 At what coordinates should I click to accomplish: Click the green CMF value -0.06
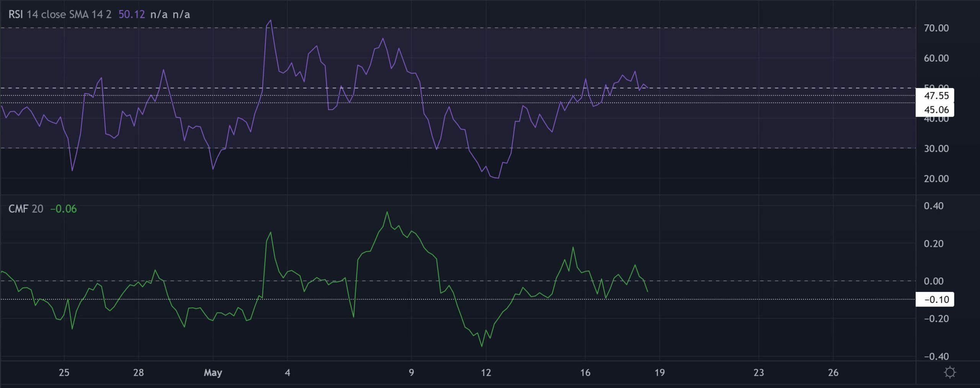click(x=62, y=209)
